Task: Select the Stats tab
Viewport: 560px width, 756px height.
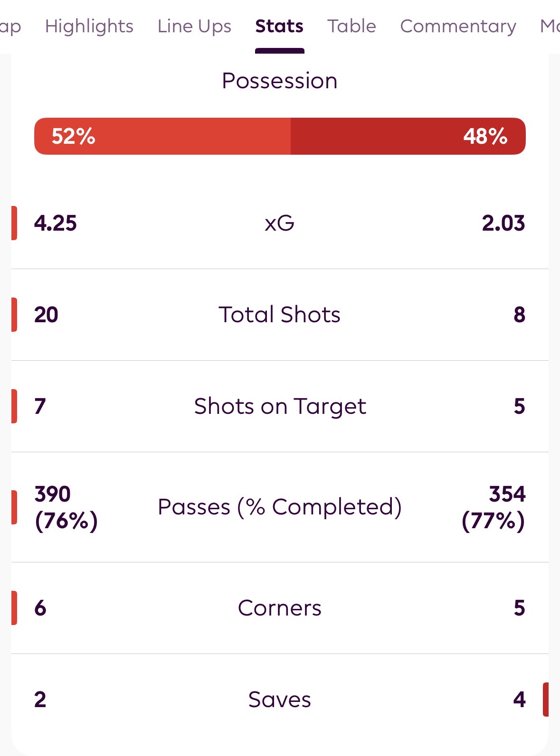Action: 279,26
